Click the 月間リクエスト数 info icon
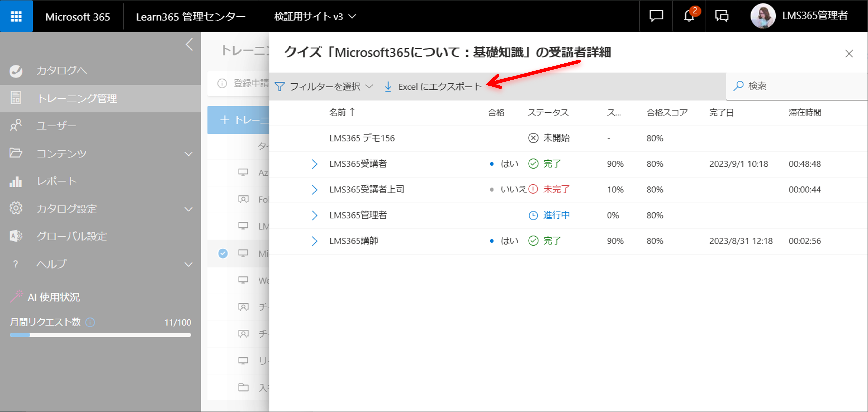The height and width of the screenshot is (412, 868). tap(90, 322)
